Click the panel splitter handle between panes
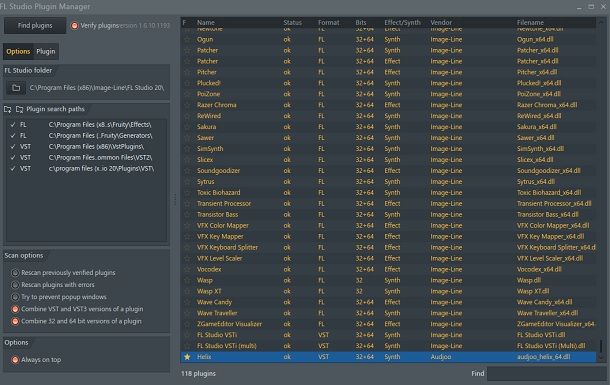610x385 pixels. [175, 200]
